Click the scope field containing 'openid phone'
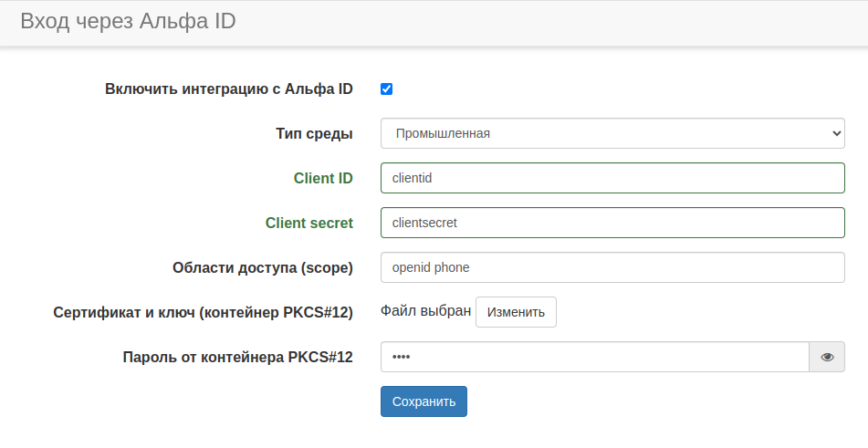 (x=612, y=267)
